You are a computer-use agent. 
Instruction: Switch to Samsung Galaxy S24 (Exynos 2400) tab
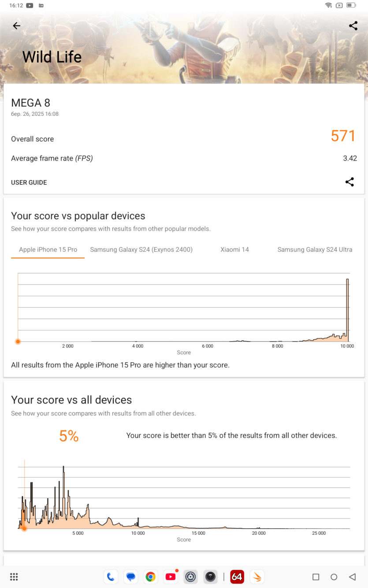(141, 250)
